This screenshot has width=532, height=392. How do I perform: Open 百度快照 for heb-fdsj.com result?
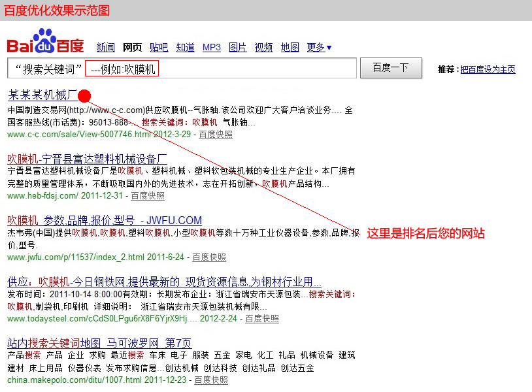(148, 195)
